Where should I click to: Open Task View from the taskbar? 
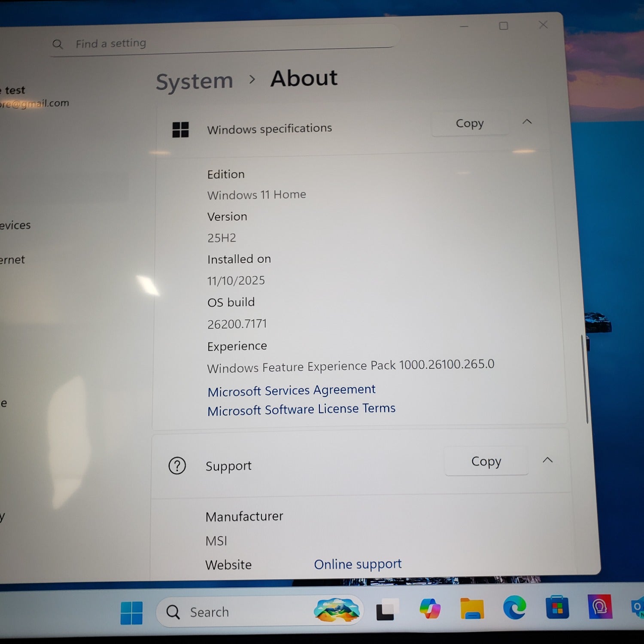[x=386, y=610]
